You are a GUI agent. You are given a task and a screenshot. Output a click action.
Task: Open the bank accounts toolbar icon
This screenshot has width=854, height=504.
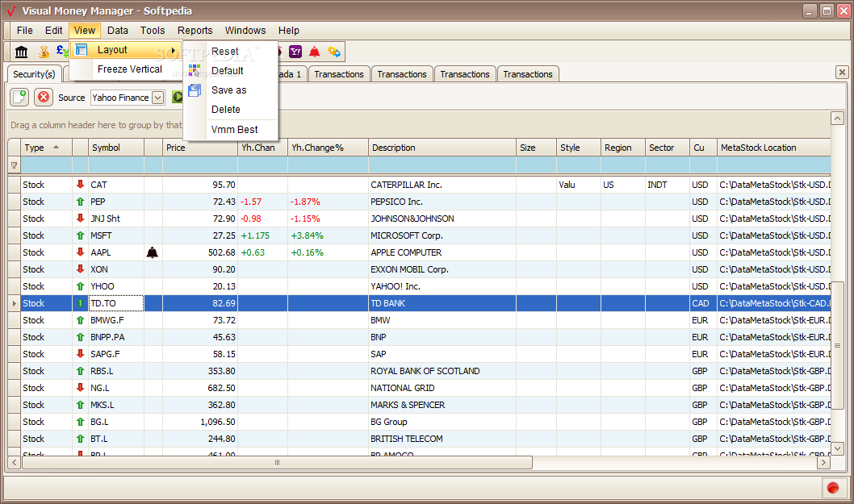click(22, 52)
